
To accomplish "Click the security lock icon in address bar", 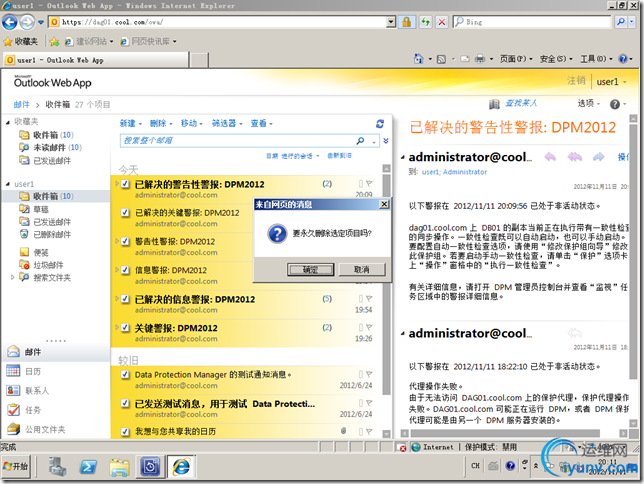I will [x=406, y=22].
